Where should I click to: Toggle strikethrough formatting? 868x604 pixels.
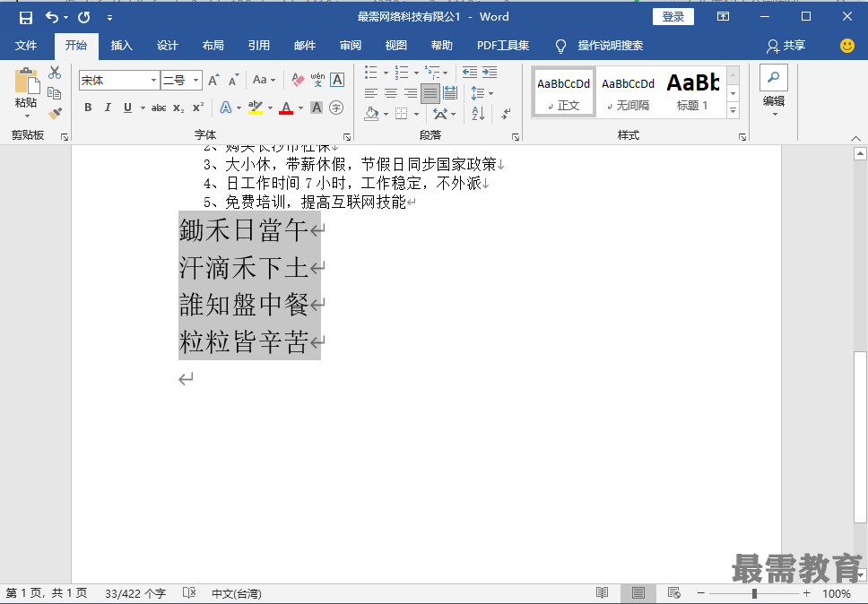tap(159, 108)
